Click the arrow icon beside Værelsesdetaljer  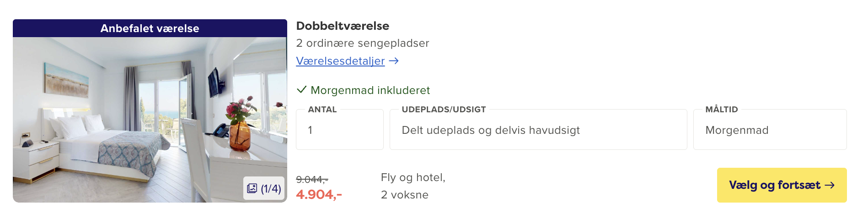(x=394, y=61)
